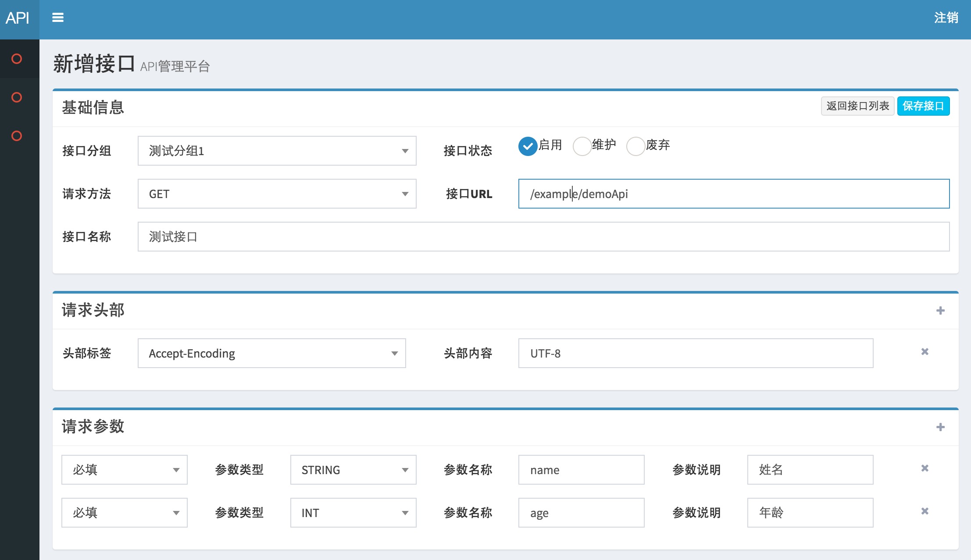This screenshot has height=560, width=971.
Task: Expand the Accept-Encoding header tag dropdown
Action: click(x=271, y=353)
